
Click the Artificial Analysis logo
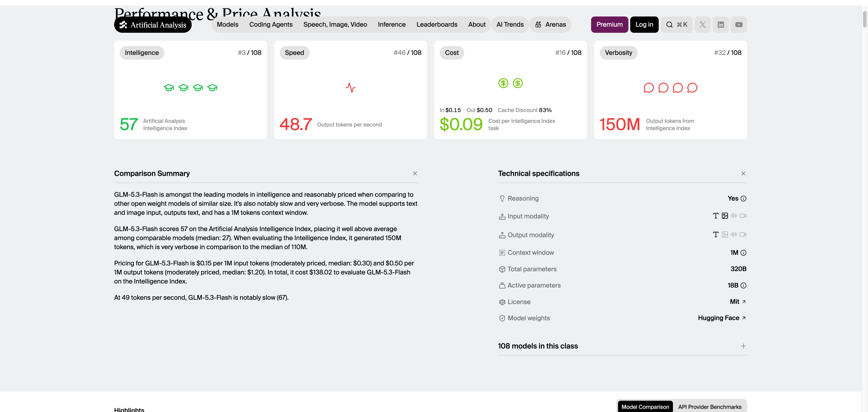point(153,25)
